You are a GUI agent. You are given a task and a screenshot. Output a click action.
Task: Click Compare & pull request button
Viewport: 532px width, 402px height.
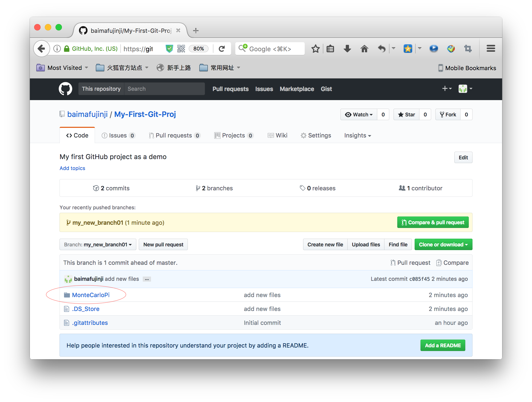tap(433, 222)
